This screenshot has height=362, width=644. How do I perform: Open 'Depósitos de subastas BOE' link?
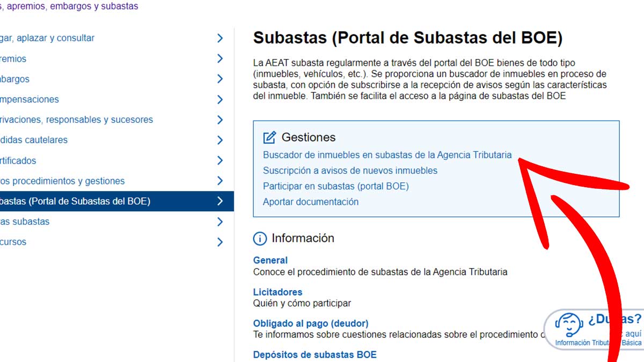coord(314,354)
